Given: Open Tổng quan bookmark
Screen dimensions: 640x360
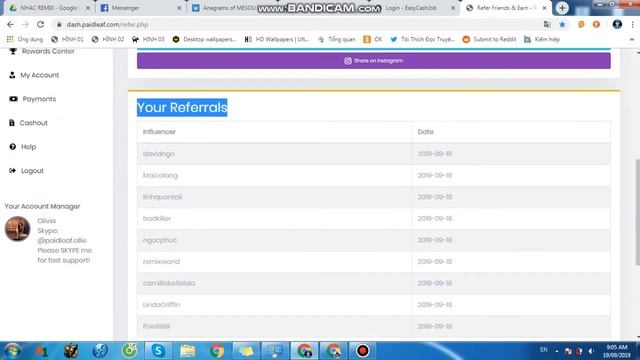Looking at the screenshot, I should click(x=337, y=39).
